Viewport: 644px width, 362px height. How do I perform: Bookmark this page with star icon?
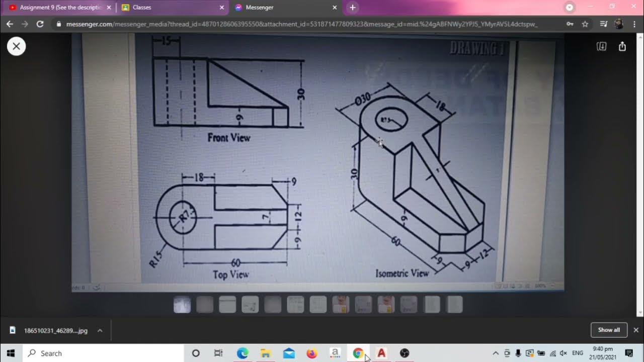[x=585, y=24]
